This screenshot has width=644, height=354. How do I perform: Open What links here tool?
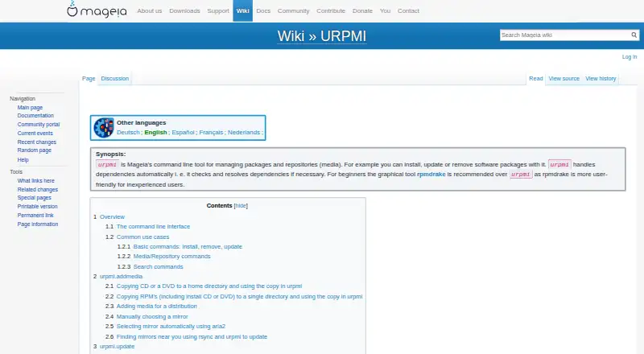[x=35, y=181]
